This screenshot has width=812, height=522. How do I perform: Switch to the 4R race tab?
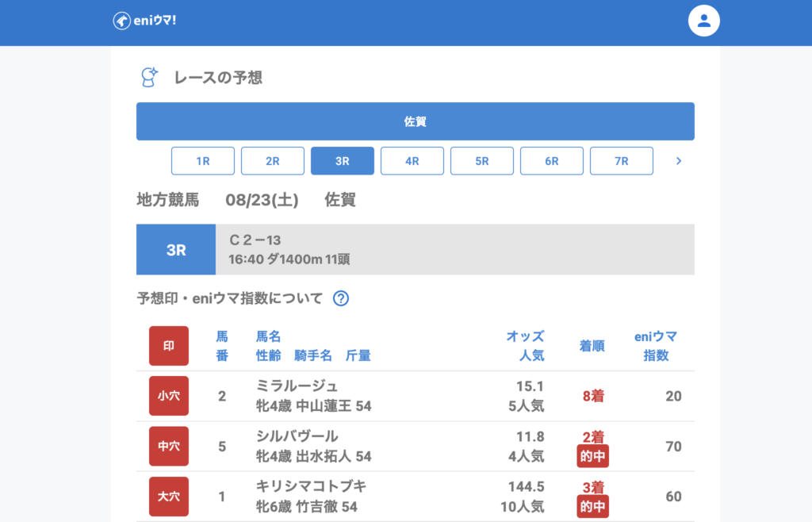click(412, 161)
